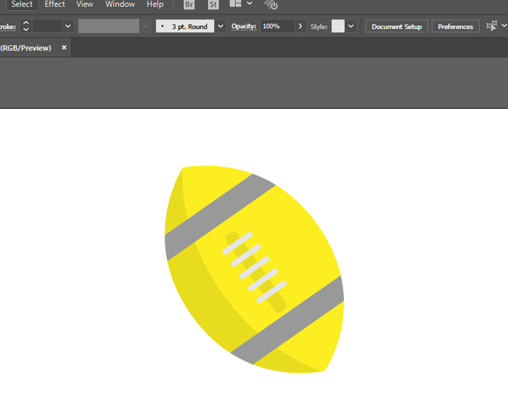The image size is (508, 420).
Task: Click the Preferences button
Action: point(455,27)
